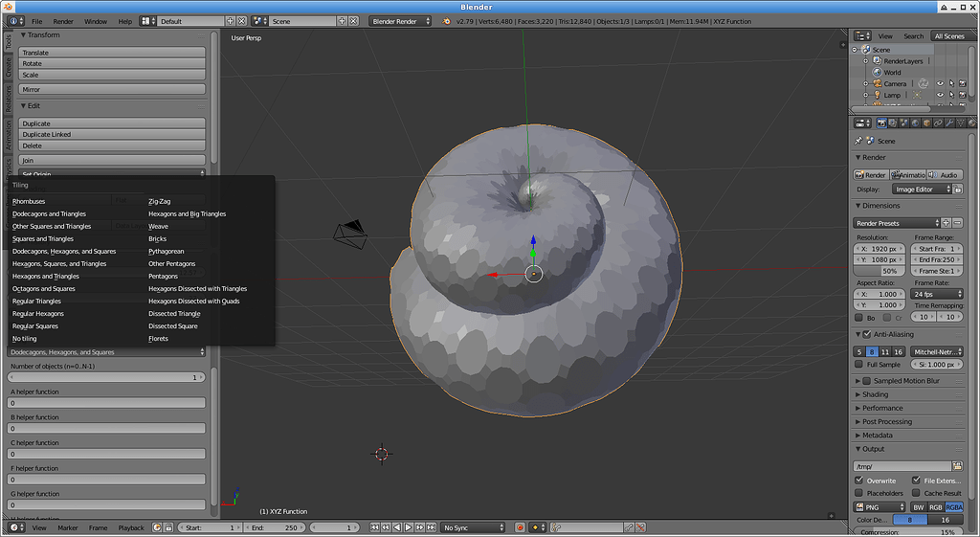This screenshot has height=537, width=980.
Task: Toggle the Anti-Aliasing checkbox
Action: tap(867, 334)
